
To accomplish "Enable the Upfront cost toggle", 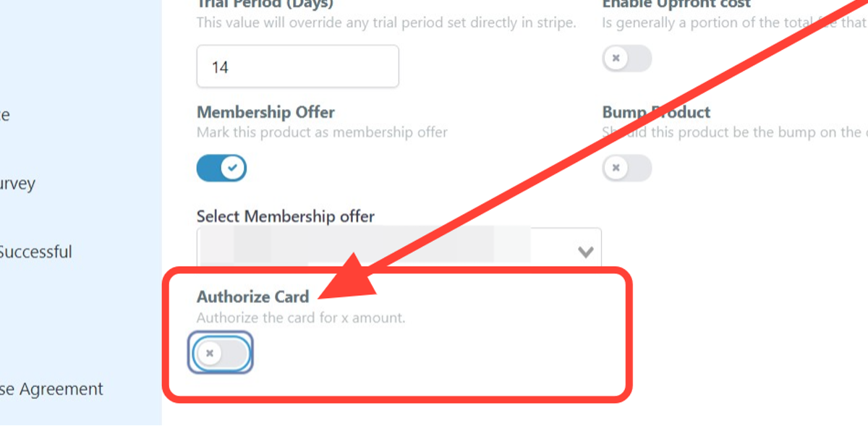I will coord(626,58).
